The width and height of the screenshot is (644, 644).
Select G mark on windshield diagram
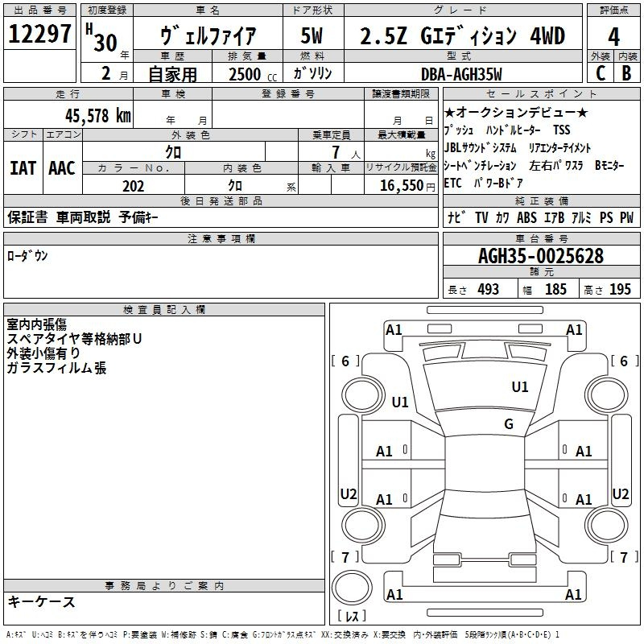pos(509,424)
